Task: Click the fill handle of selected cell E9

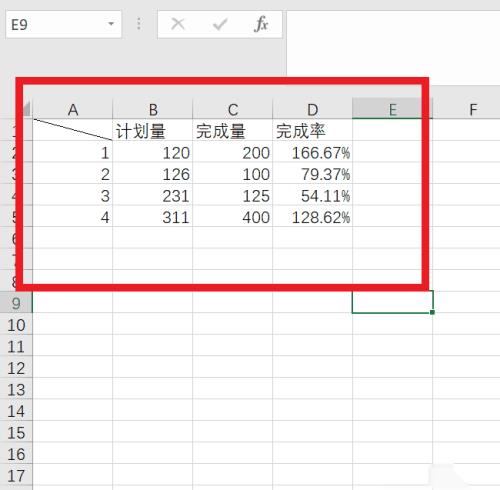Action: [x=432, y=312]
